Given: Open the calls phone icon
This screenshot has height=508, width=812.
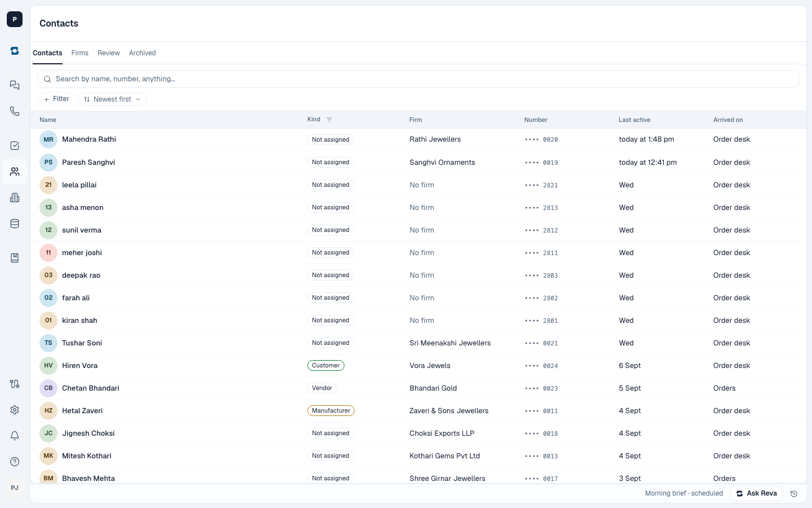Looking at the screenshot, I should pyautogui.click(x=15, y=111).
